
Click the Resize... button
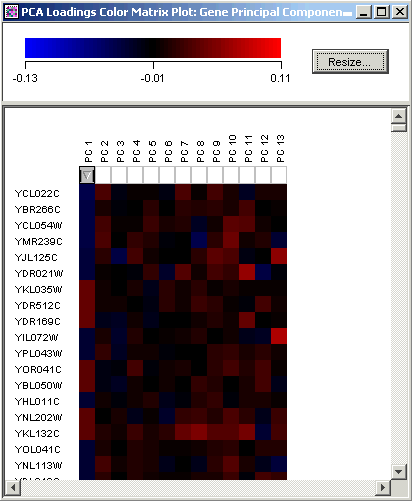[x=350, y=62]
